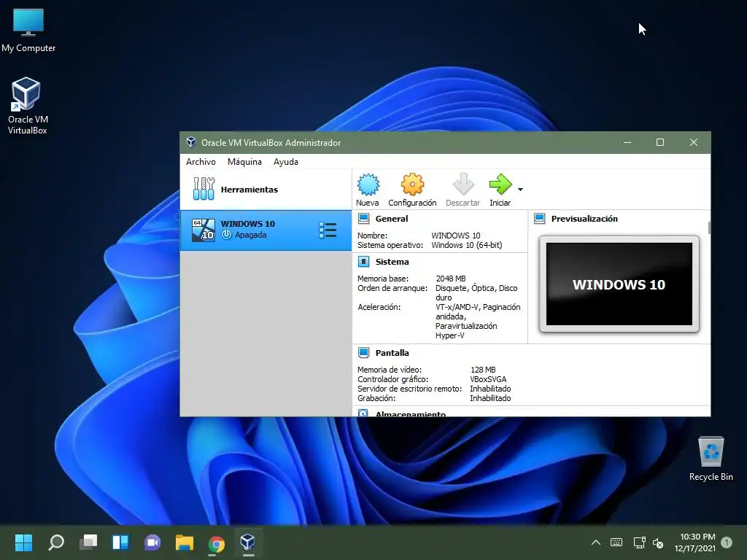Click the WINDOWS 10 preview thumbnail
The height and width of the screenshot is (560, 747).
(x=619, y=284)
